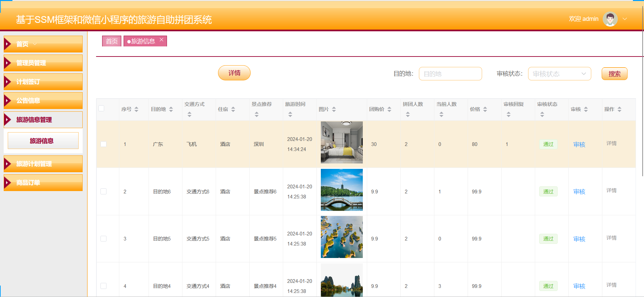This screenshot has height=297, width=644.
Task: Check the checkbox for row 广东
Action: pyautogui.click(x=103, y=144)
